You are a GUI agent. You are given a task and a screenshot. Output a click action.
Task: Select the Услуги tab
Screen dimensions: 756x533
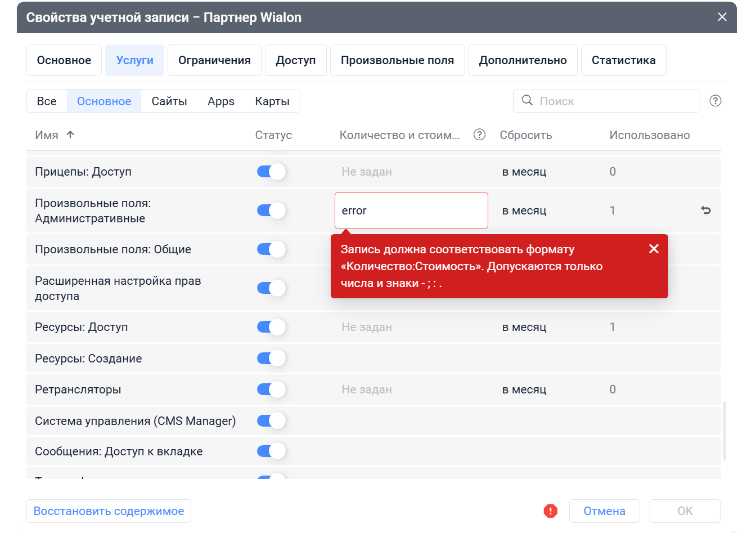(134, 60)
